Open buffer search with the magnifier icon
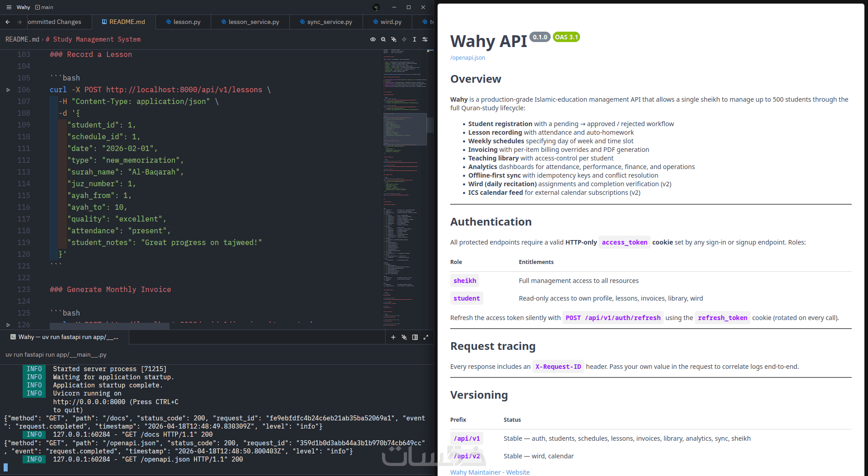The height and width of the screenshot is (476, 868). coord(383,39)
